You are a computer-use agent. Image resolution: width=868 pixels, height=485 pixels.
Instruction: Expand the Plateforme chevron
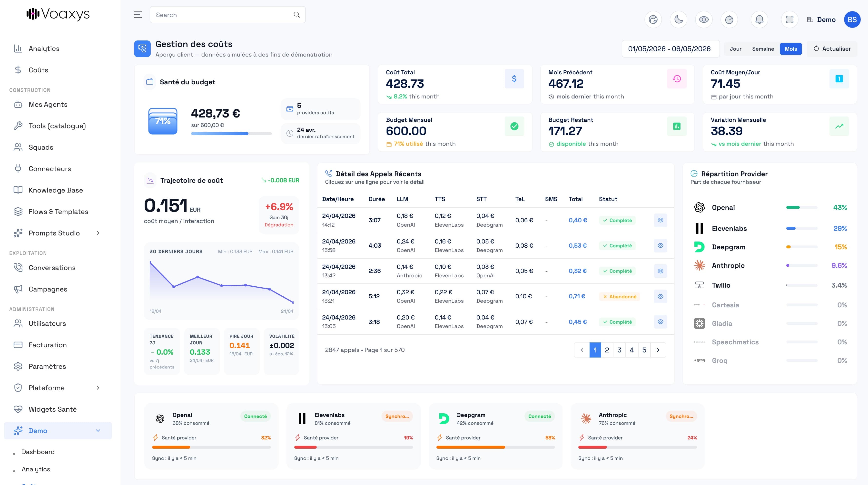pos(98,388)
